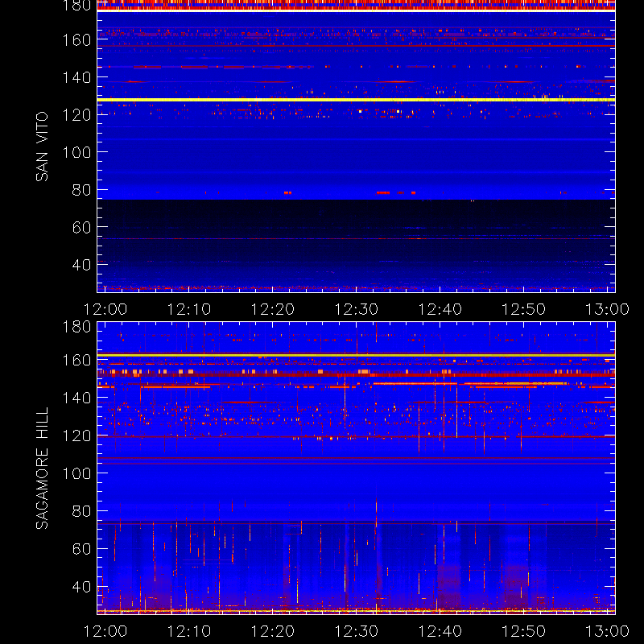Select the 100 tick label on San Vito plot

(76, 153)
